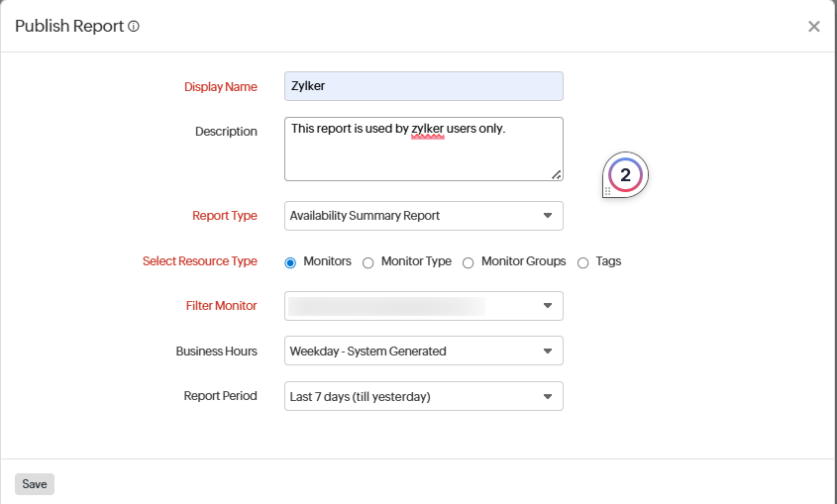Pick the Tags radio button

583,262
